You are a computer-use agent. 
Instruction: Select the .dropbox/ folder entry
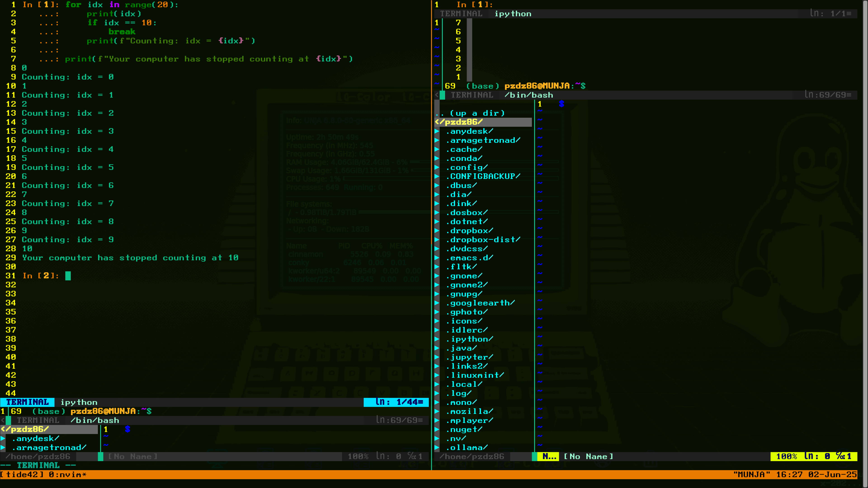coord(469,231)
